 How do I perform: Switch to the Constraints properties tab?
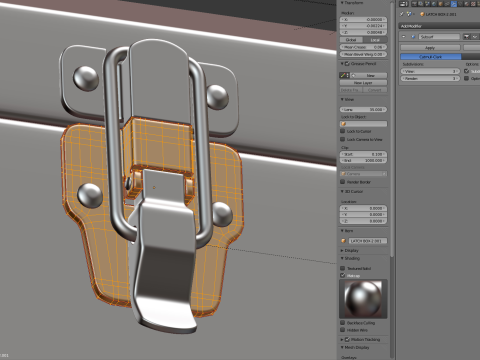click(x=447, y=4)
